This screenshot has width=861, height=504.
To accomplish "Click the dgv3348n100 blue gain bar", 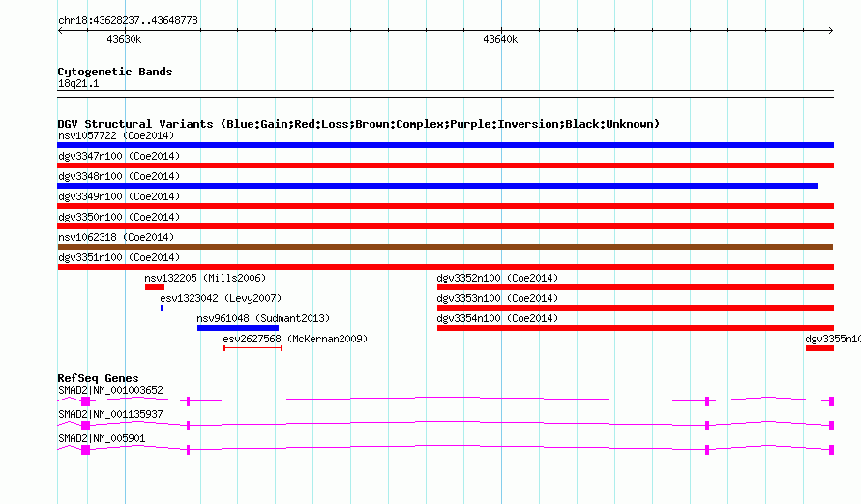I will pos(437,186).
